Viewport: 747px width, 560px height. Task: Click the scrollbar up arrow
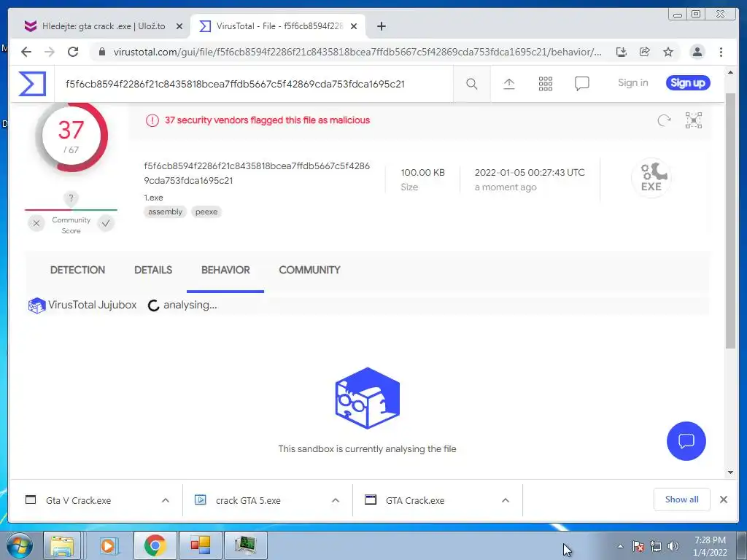tap(730, 73)
